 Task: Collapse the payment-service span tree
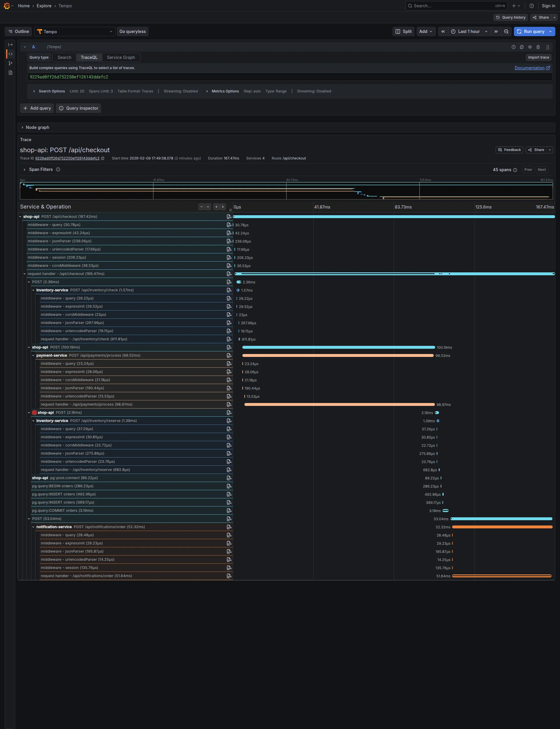tap(33, 355)
